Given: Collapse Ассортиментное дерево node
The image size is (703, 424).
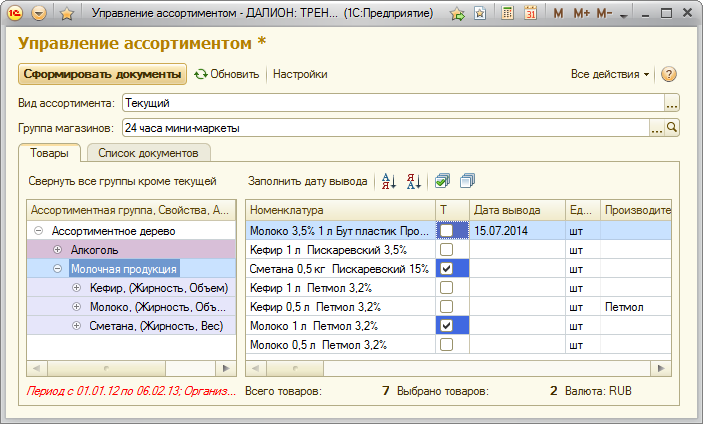Looking at the screenshot, I should coord(39,231).
